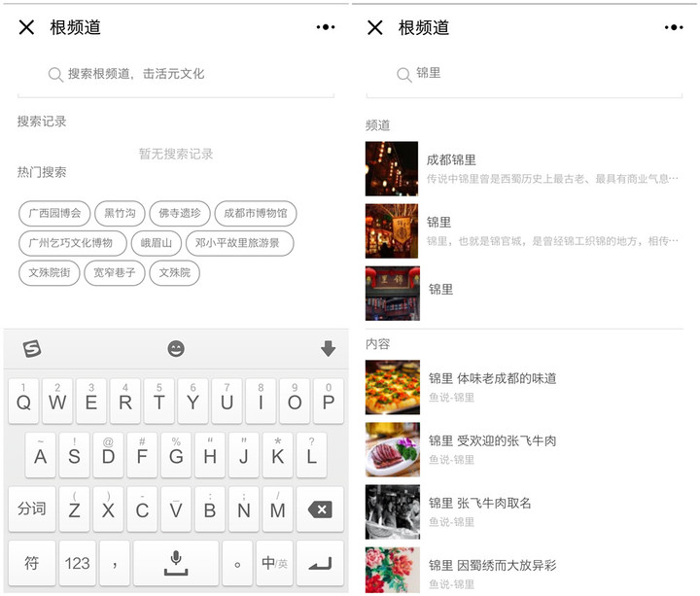Open symbols with the 符 key

pos(32,563)
